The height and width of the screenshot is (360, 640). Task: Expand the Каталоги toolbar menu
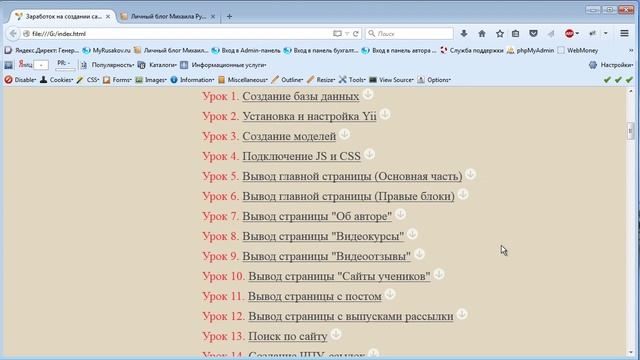point(157,65)
